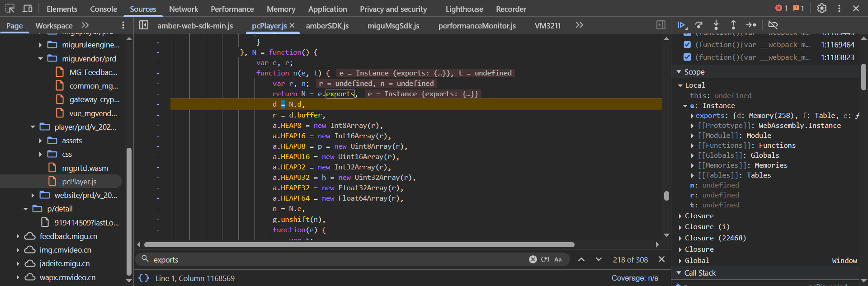
Task: Expand [[Functions]] entry
Action: tap(692, 145)
